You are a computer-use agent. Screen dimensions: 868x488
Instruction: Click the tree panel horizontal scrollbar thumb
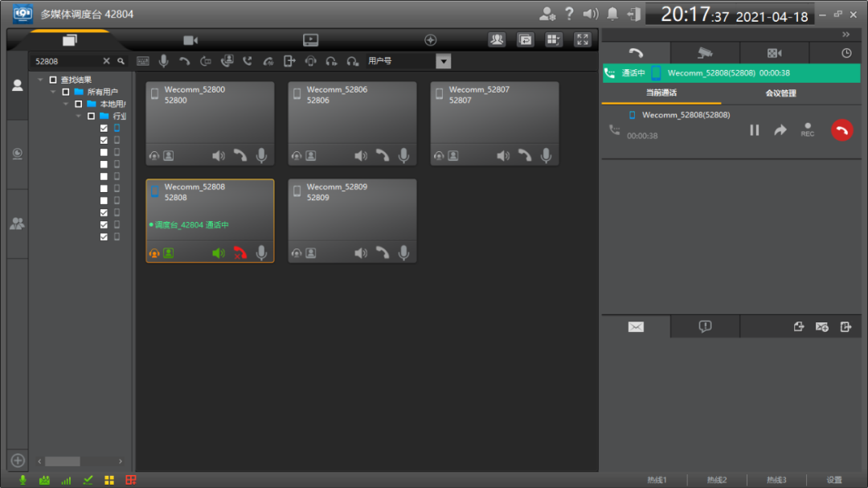coord(63,461)
